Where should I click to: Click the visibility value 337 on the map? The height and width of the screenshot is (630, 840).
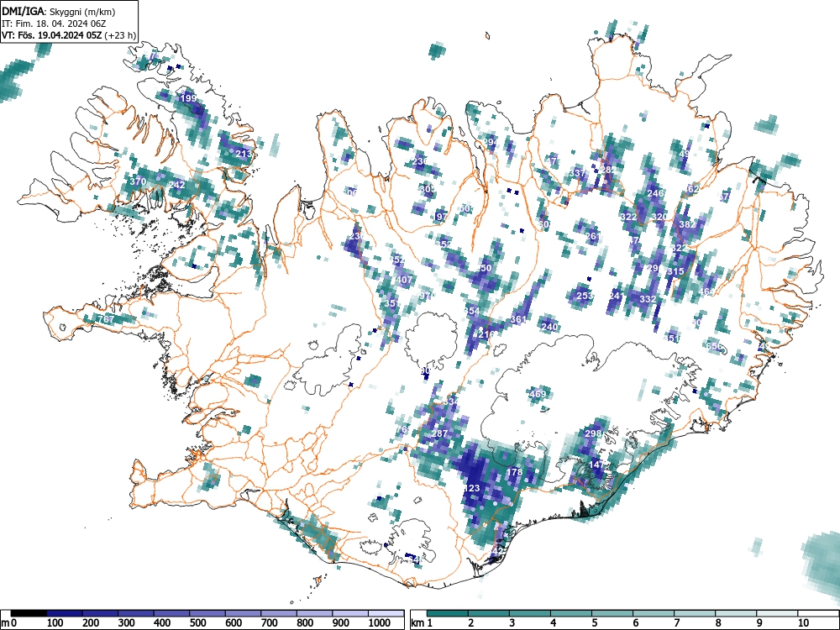tap(578, 173)
